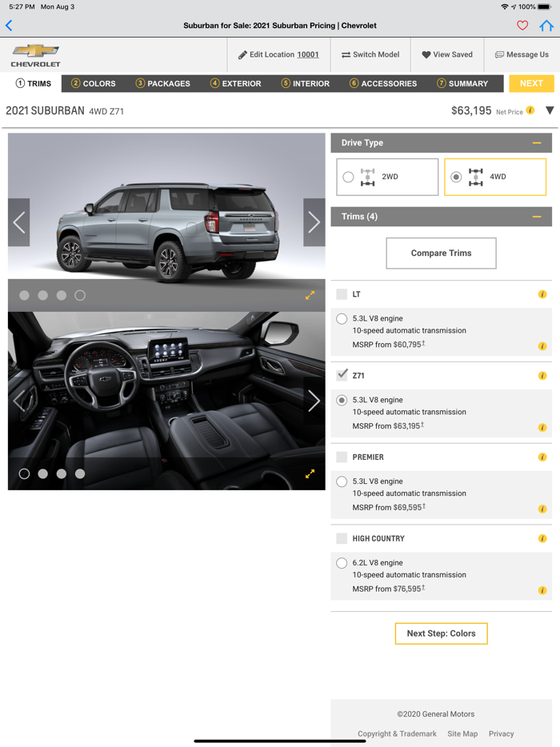The image size is (560, 747).
Task: Open Net Price info icon
Action: tap(530, 110)
